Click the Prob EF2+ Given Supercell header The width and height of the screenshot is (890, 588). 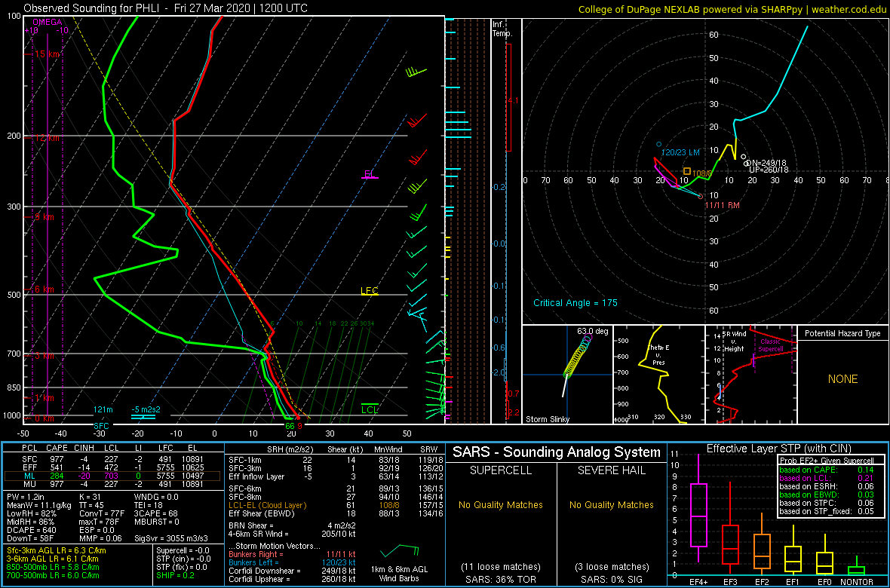pos(826,461)
